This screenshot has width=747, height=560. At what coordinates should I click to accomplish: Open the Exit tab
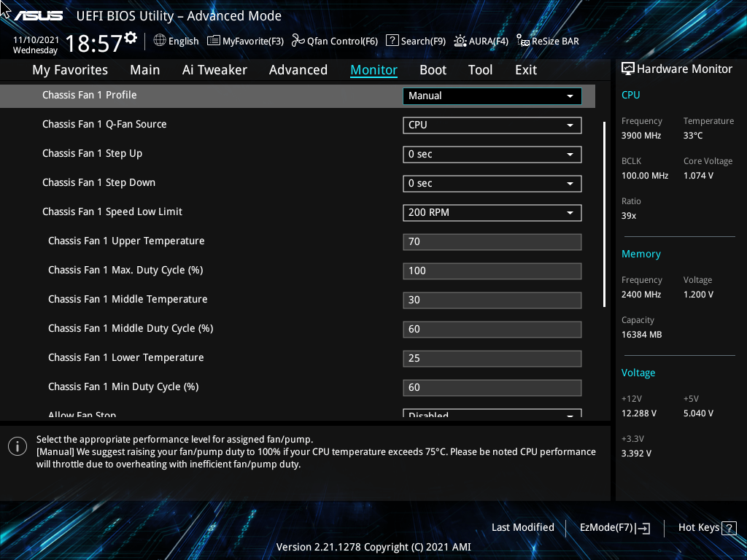526,70
